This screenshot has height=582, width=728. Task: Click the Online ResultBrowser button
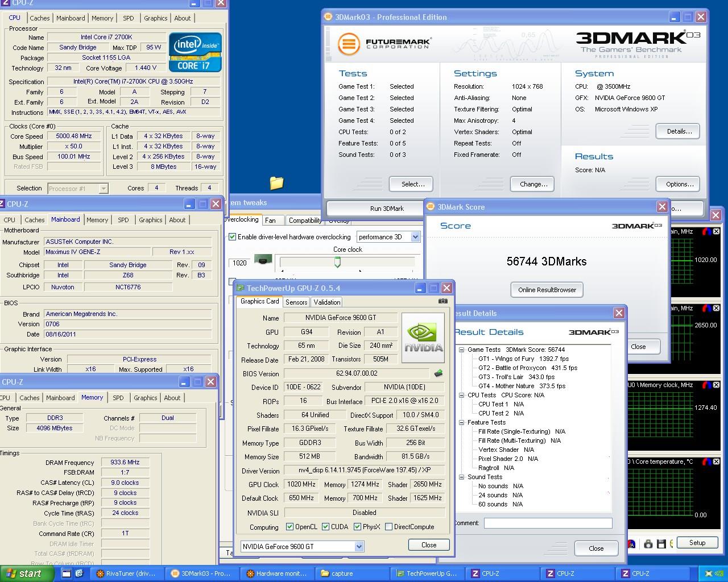[x=547, y=290]
